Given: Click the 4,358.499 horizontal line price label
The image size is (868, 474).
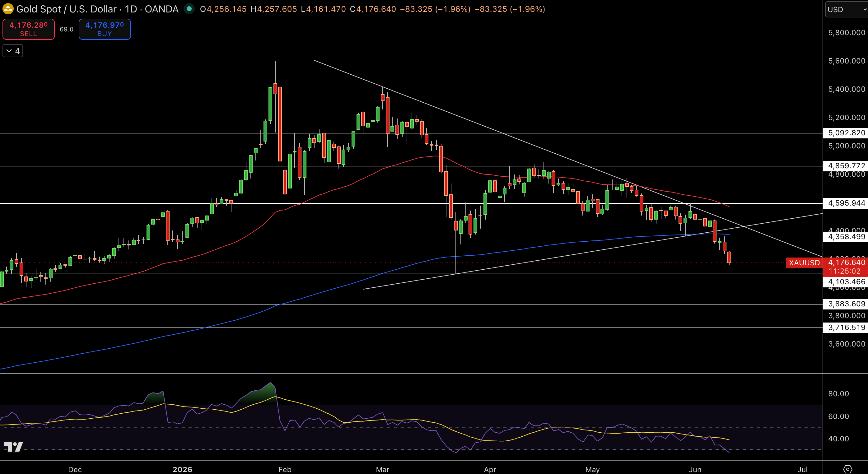Looking at the screenshot, I should tap(846, 237).
